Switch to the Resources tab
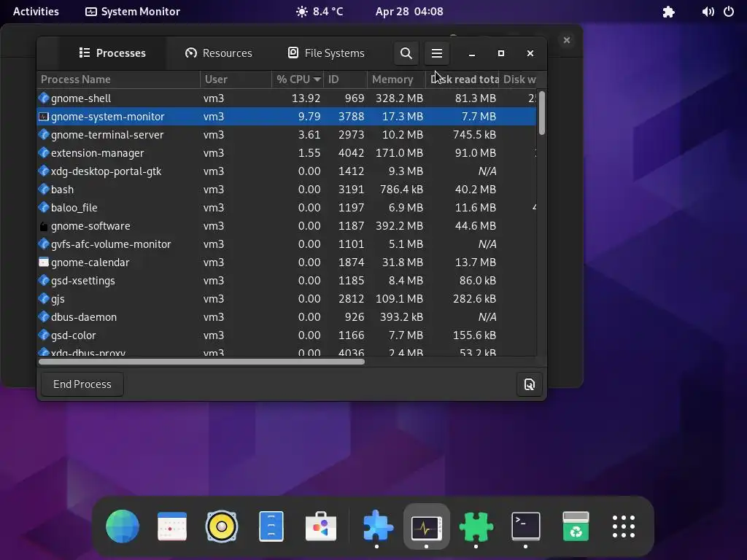Viewport: 747px width, 560px height. pos(219,52)
